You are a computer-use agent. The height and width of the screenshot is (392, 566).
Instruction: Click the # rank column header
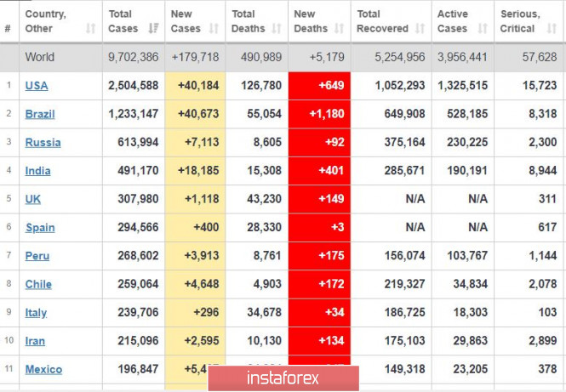8,29
